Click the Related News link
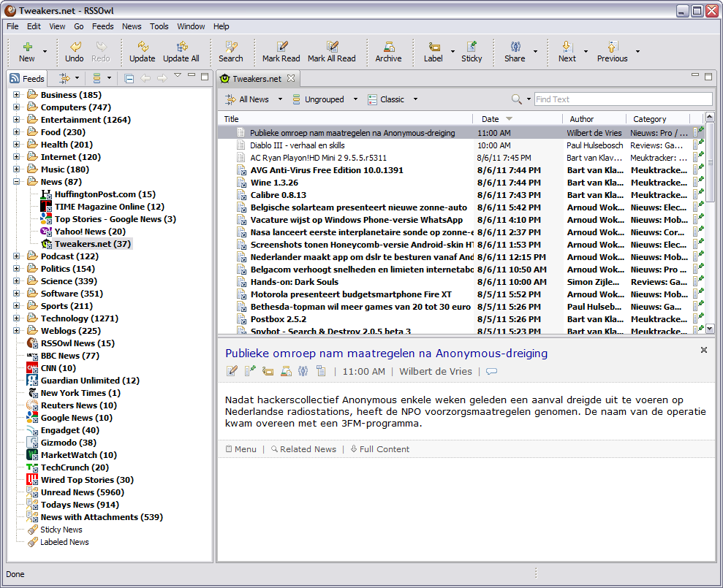Viewport: 723px width, 588px height. point(303,448)
